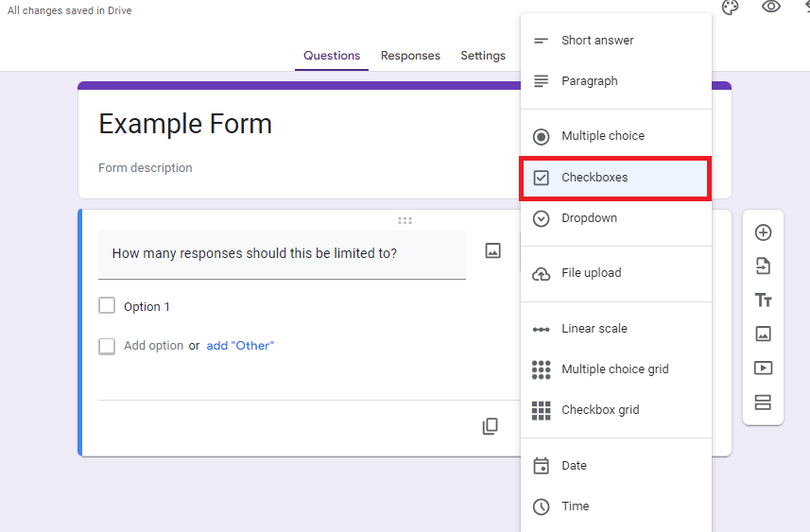Choose Linear scale question type

click(x=615, y=329)
